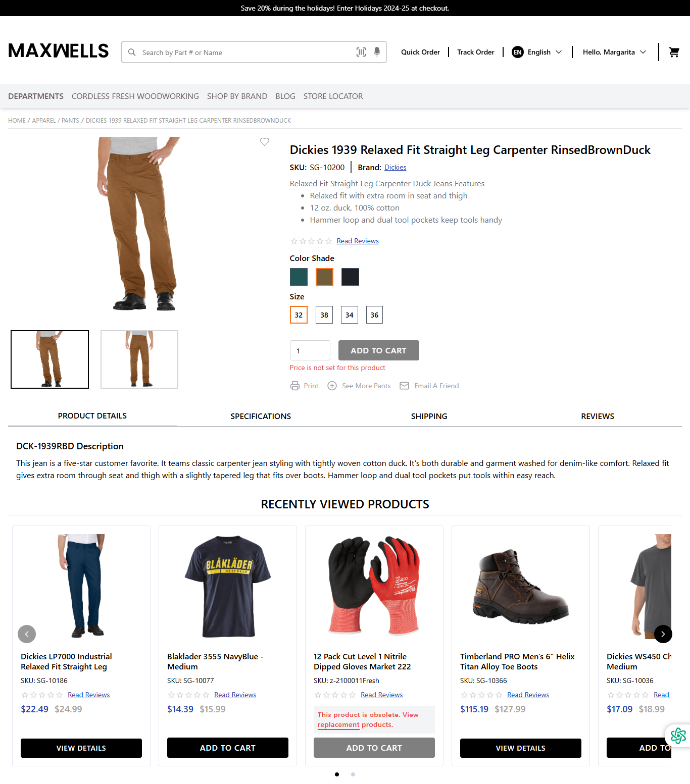This screenshot has width=690, height=784.
Task: Add product to wishlist via heart icon
Action: 265,142
